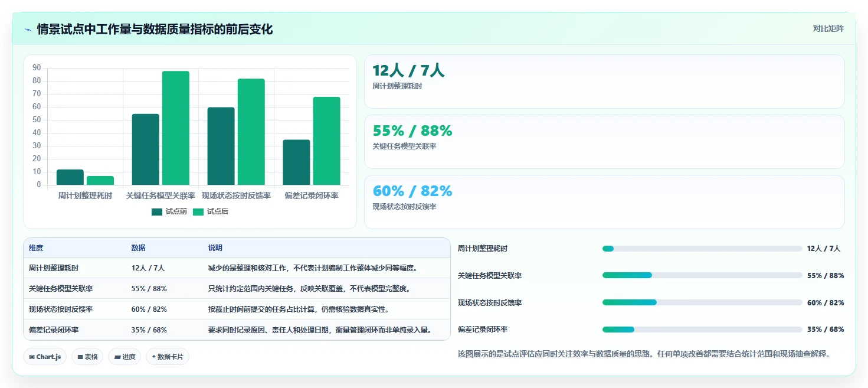The width and height of the screenshot is (868, 388).
Task: Toggle the 试点前 legend swatch
Action: [x=156, y=212]
